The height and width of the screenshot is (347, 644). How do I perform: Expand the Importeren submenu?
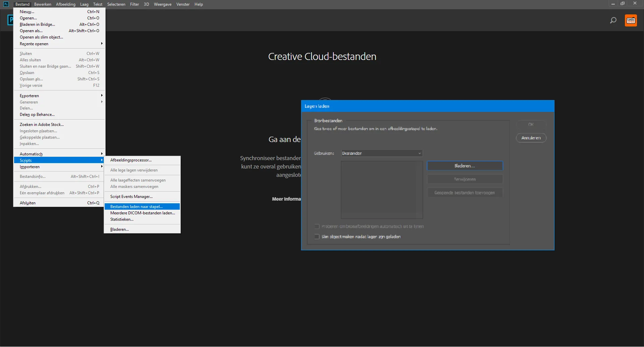tap(59, 167)
